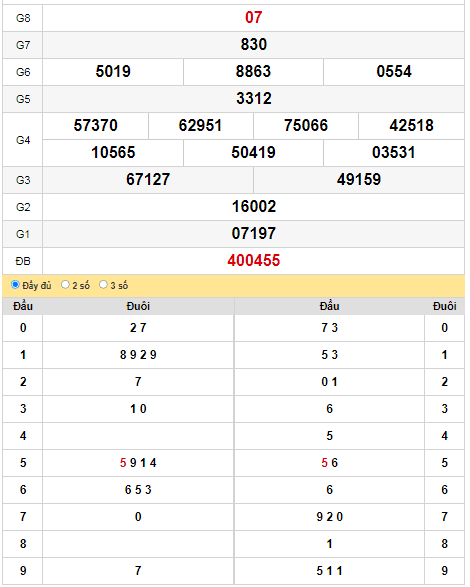Click the G5 result 3312
Screen dimensions: 470x587
coord(254,98)
